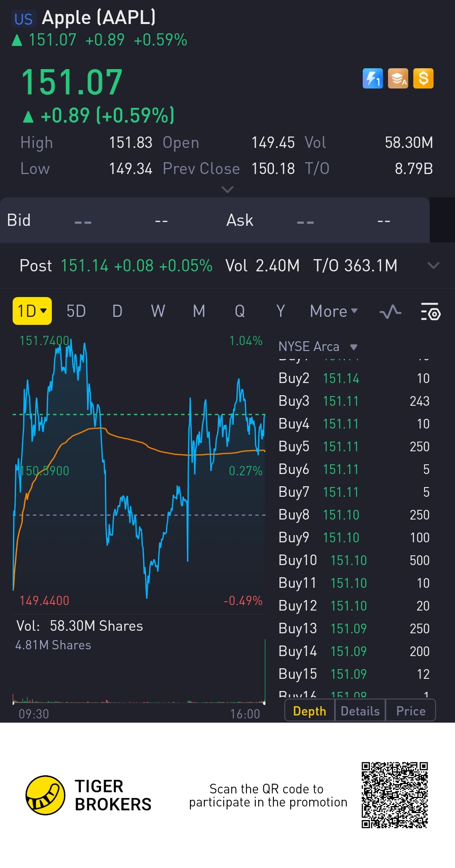This screenshot has height=868, width=455.
Task: Tap the Buy3 151.11 order row
Action: click(x=354, y=401)
